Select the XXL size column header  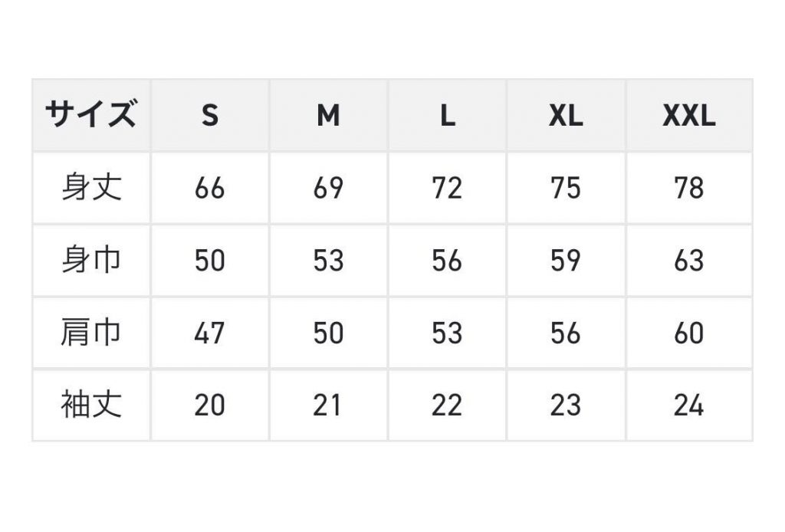[689, 115]
